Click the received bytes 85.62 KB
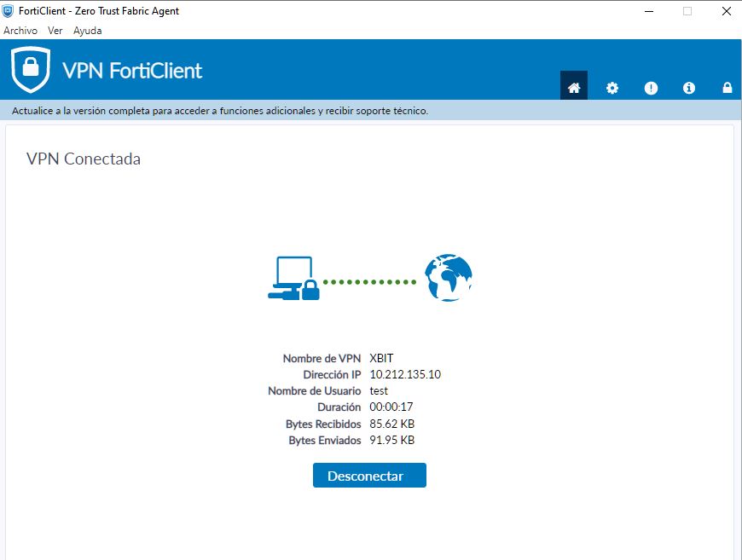 tap(391, 424)
